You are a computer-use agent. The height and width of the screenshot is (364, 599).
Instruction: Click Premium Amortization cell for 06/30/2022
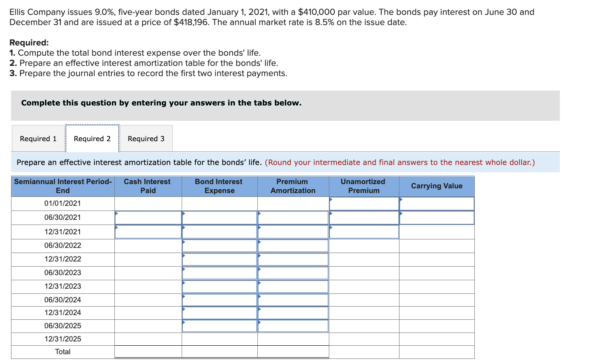[x=293, y=246]
